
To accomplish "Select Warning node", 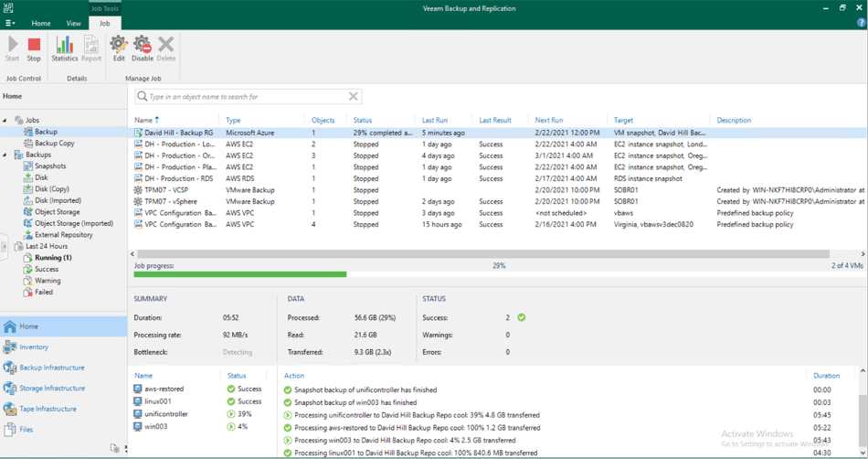I will click(48, 281).
